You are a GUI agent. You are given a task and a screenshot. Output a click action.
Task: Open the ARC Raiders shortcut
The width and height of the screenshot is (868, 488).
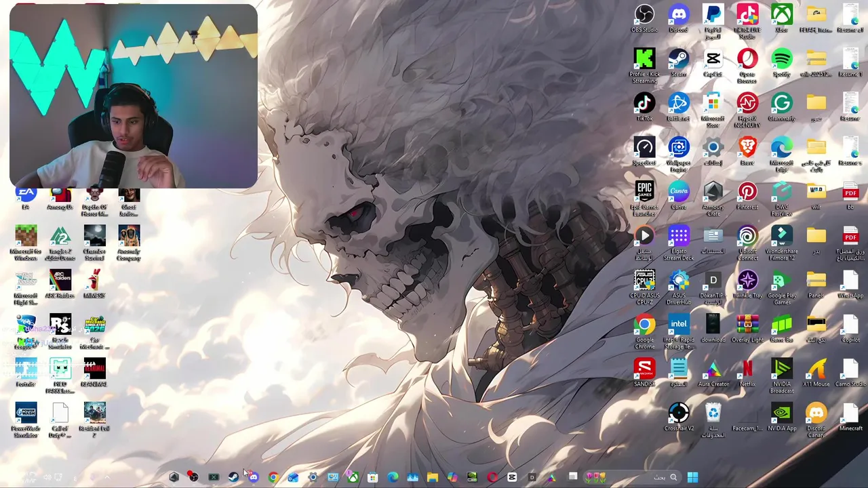pos(60,284)
